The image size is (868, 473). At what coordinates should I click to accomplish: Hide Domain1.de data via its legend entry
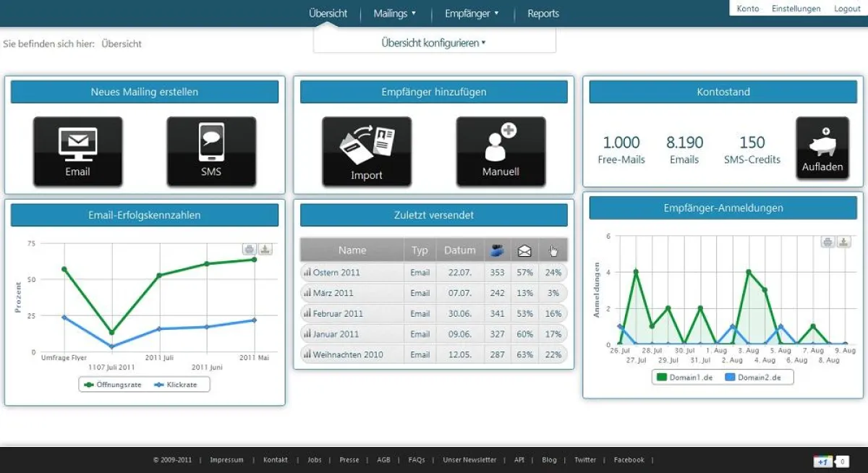(686, 377)
